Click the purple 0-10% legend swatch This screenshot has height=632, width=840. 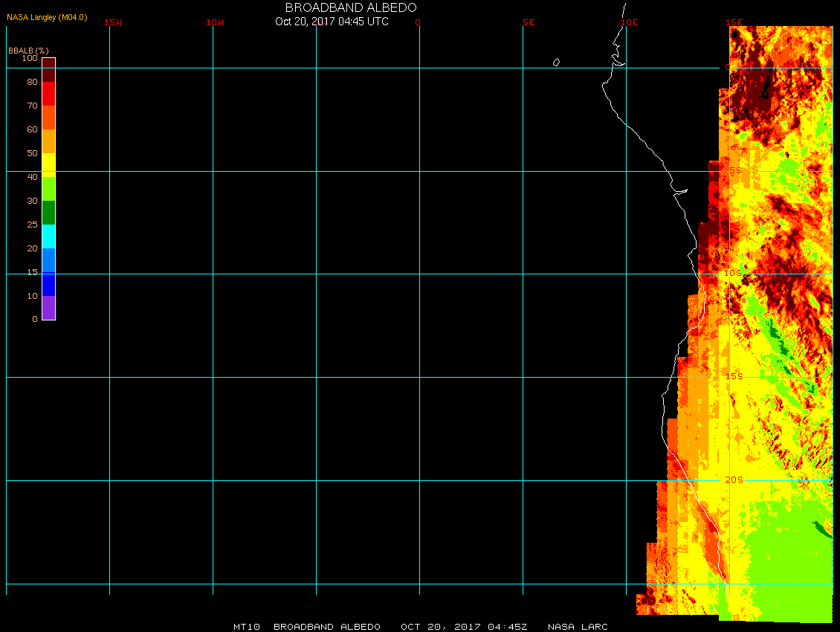[48, 308]
